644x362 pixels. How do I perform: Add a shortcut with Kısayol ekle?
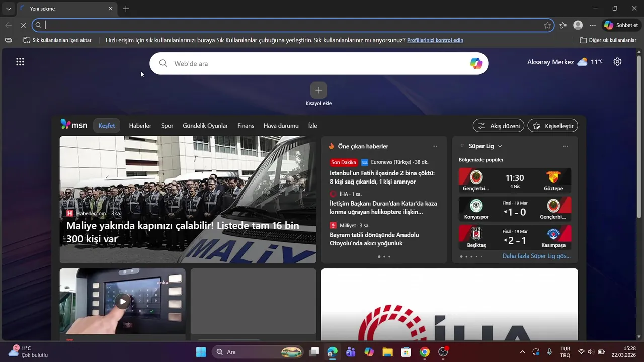(318, 94)
